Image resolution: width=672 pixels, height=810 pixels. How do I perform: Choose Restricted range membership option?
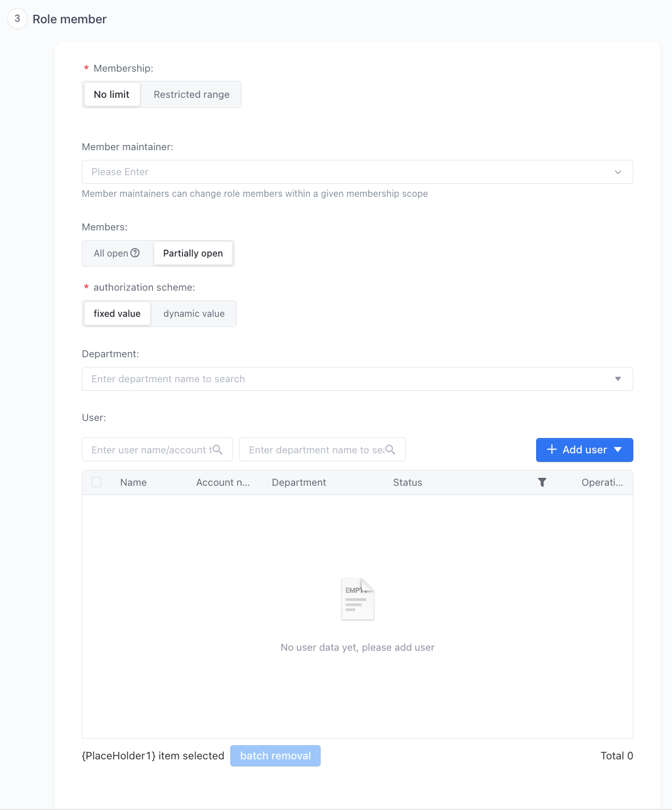192,94
